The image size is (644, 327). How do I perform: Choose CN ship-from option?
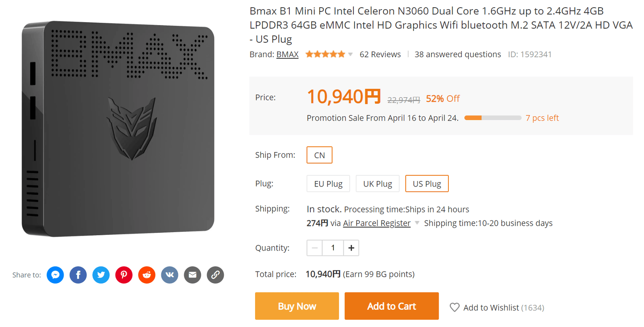coord(319,155)
